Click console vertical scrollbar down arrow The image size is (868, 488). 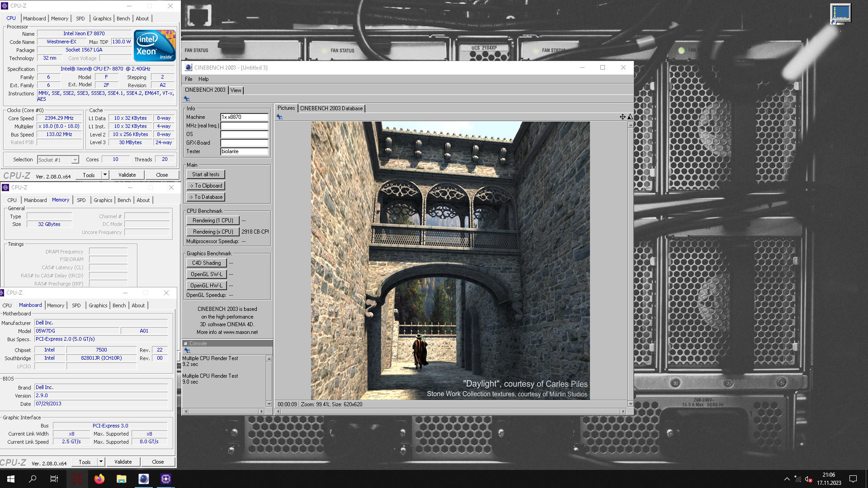coord(269,404)
